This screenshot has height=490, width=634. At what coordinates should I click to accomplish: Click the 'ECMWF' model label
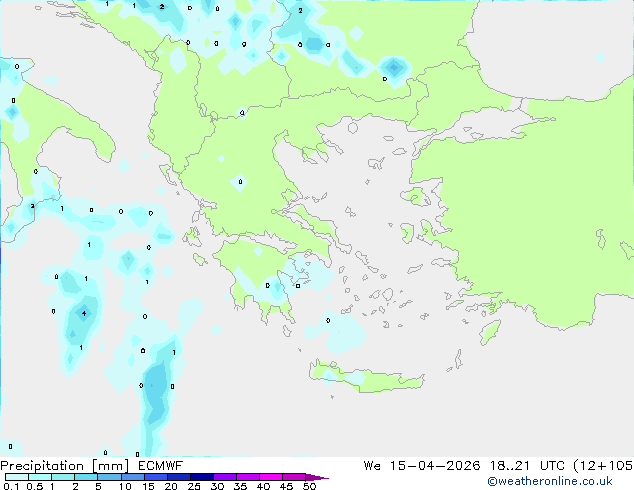pyautogui.click(x=161, y=466)
